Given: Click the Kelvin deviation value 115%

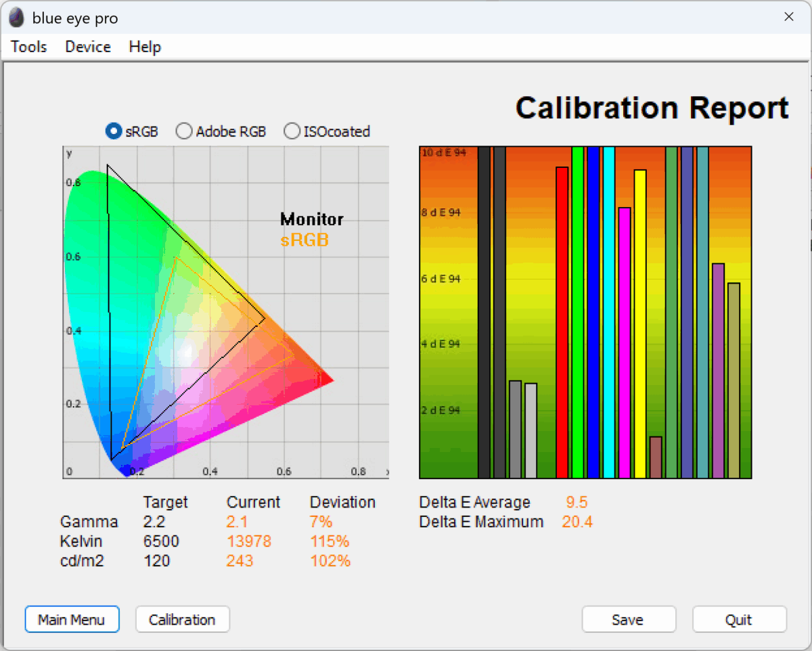Looking at the screenshot, I should tap(330, 541).
